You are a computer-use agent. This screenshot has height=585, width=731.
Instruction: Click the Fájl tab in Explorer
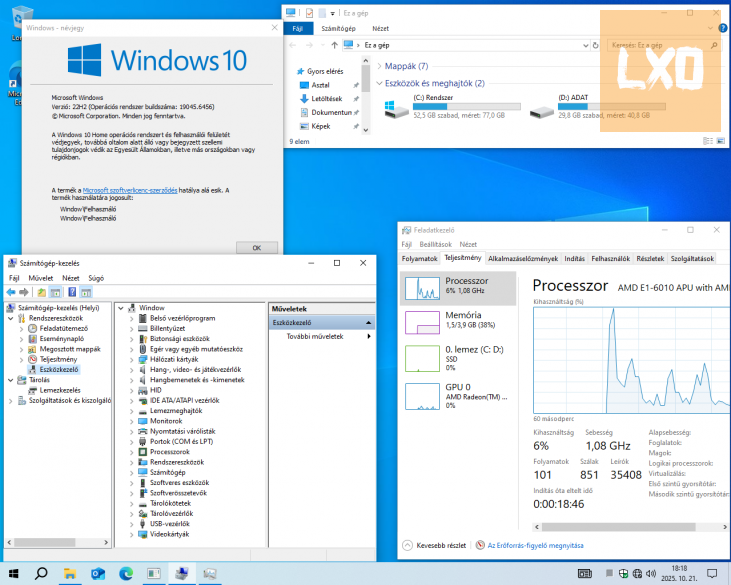point(297,28)
